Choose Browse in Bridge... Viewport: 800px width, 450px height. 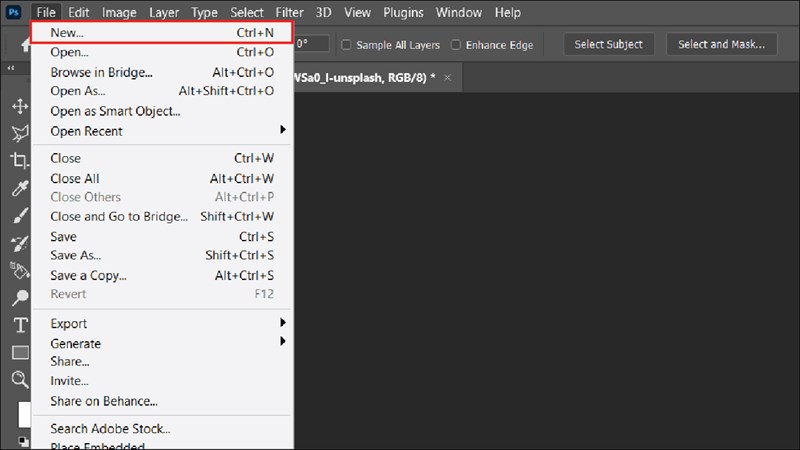pos(162,72)
